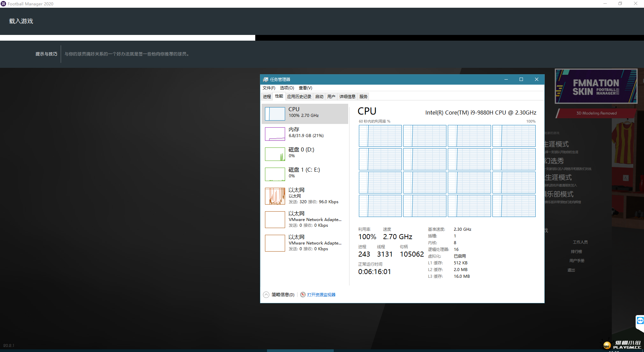Collapse to 简略信息 summary view
The image size is (644, 352).
[279, 295]
